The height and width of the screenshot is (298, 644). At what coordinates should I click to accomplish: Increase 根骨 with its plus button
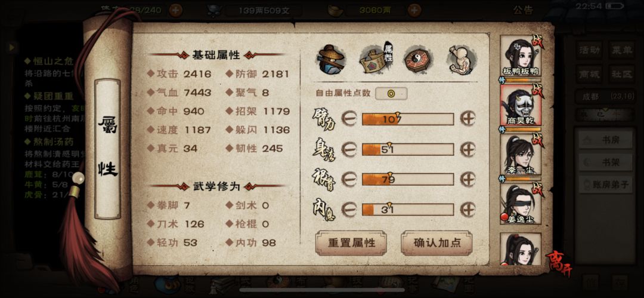(x=467, y=180)
